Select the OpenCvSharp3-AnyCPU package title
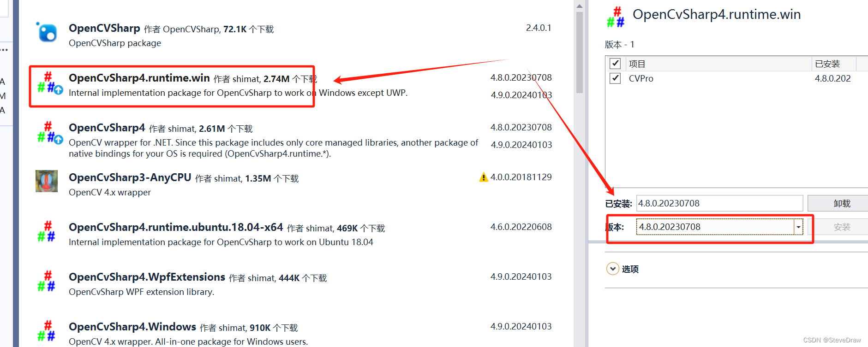 tap(130, 177)
